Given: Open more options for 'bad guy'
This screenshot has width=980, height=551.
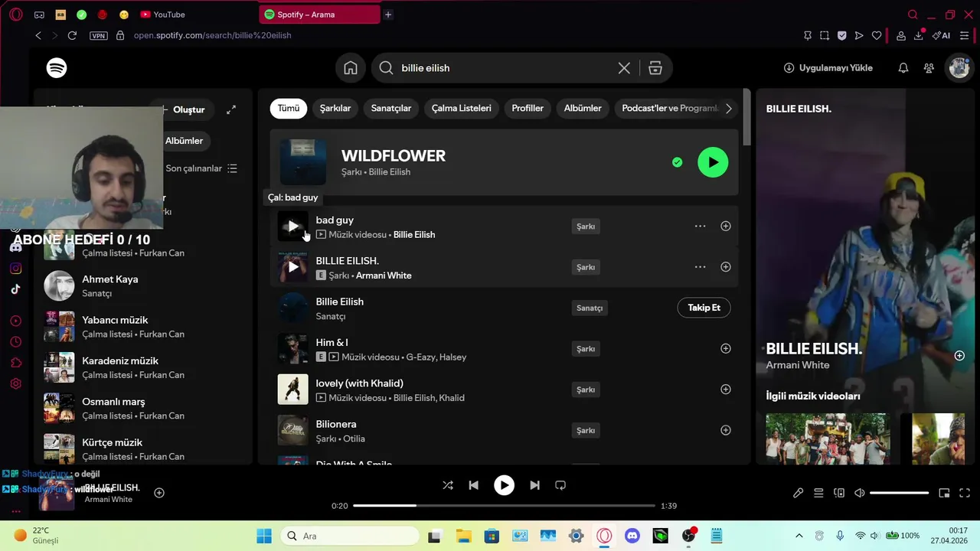Looking at the screenshot, I should point(700,226).
